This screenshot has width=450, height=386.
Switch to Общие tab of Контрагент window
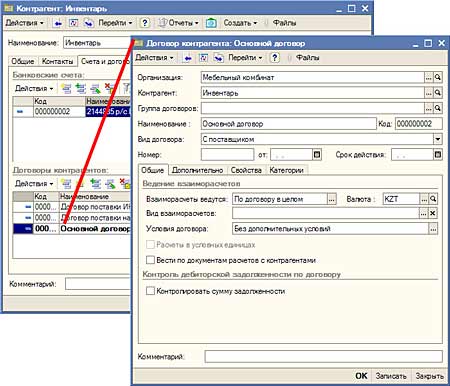23,61
